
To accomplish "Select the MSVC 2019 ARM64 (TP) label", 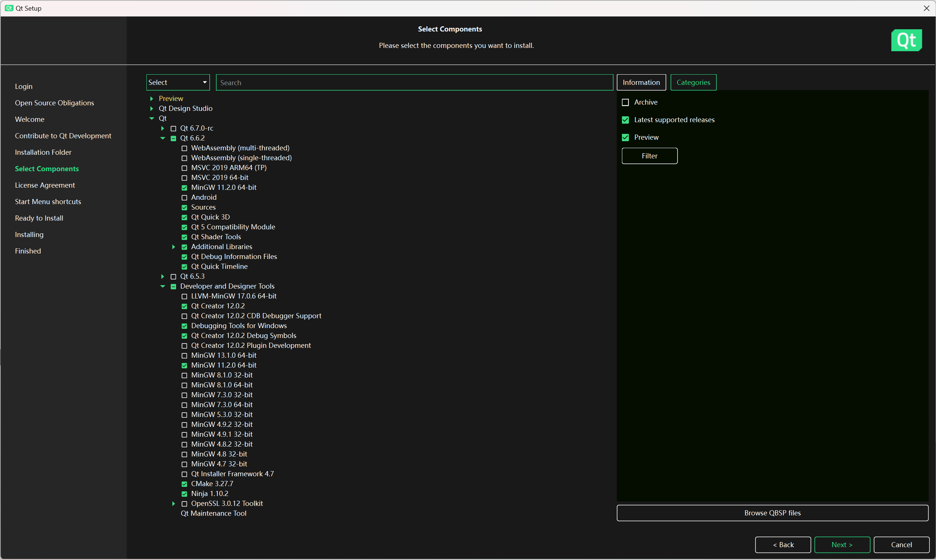I will click(x=229, y=168).
